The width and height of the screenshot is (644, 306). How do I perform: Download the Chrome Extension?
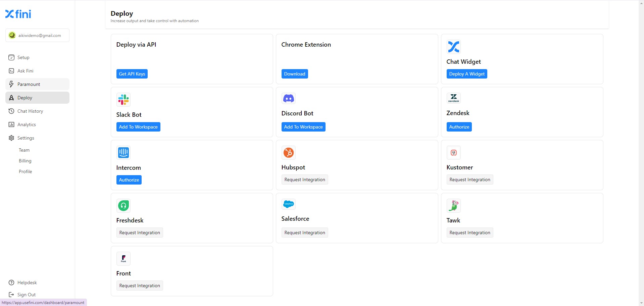295,74
